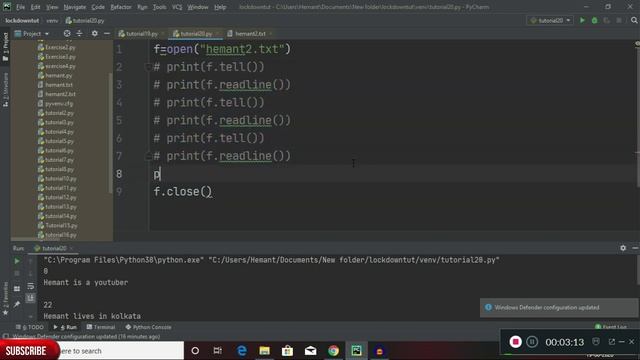Start debugging with the green bug icon

[x=595, y=20]
